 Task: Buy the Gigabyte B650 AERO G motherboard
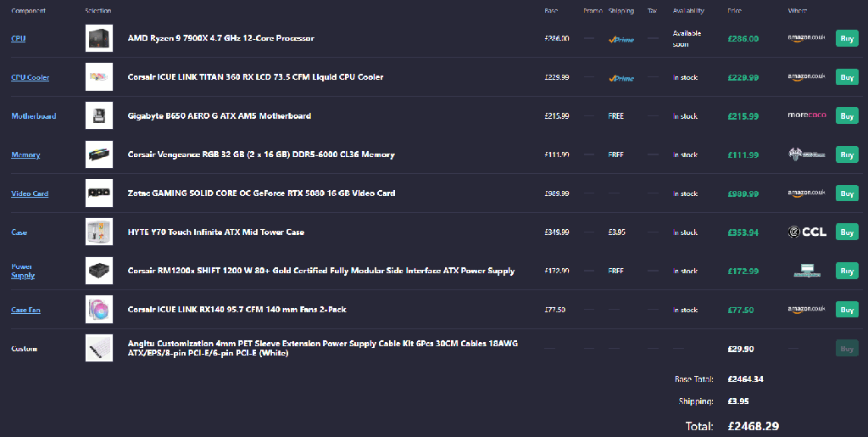pyautogui.click(x=847, y=115)
